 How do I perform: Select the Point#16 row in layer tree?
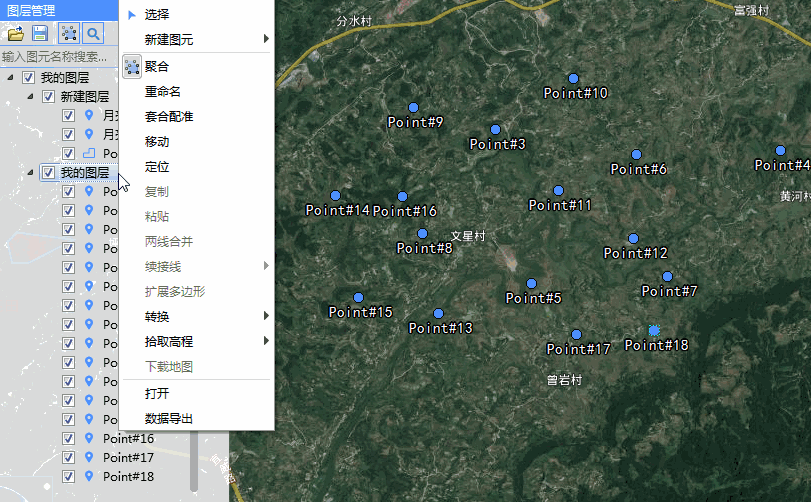coord(128,438)
